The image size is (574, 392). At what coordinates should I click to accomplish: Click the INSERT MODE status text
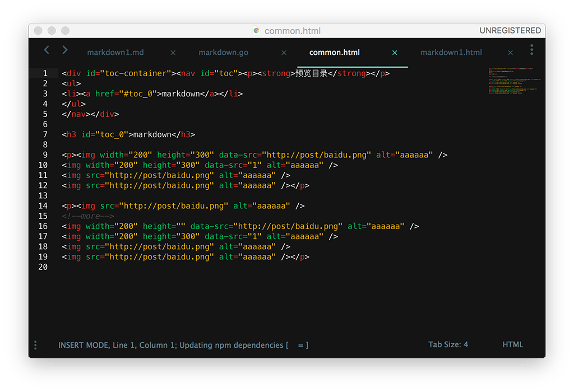tap(84, 346)
